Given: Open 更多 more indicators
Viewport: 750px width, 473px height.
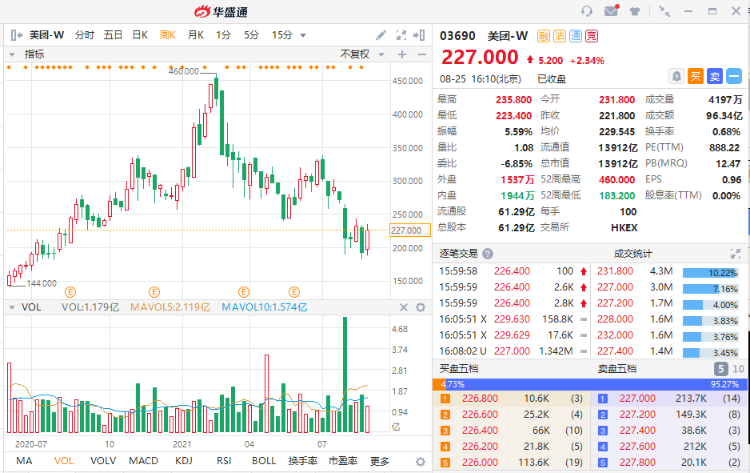Looking at the screenshot, I should click(380, 461).
